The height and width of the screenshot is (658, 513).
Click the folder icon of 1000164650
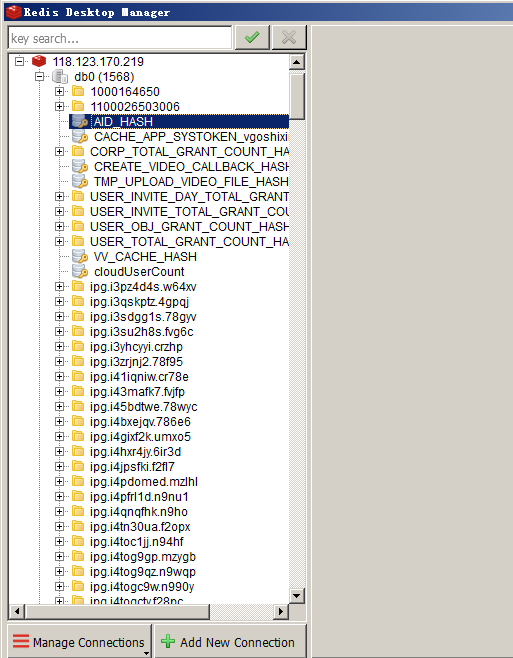pos(78,91)
